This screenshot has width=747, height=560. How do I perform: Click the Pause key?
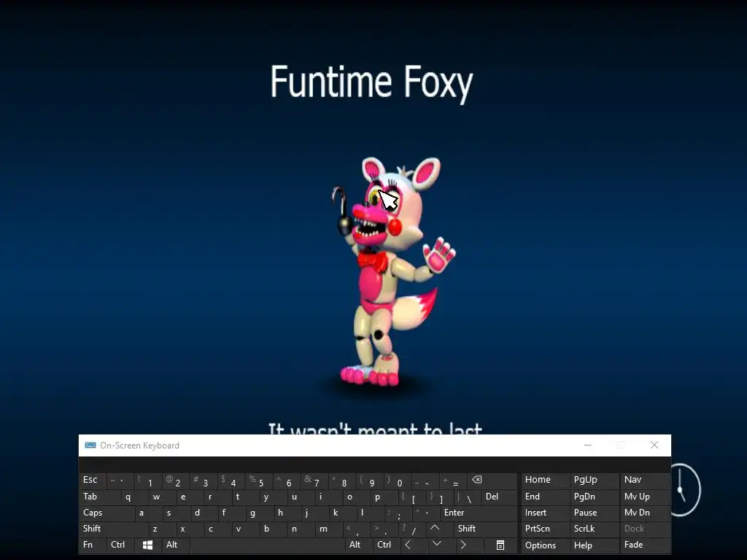click(594, 513)
